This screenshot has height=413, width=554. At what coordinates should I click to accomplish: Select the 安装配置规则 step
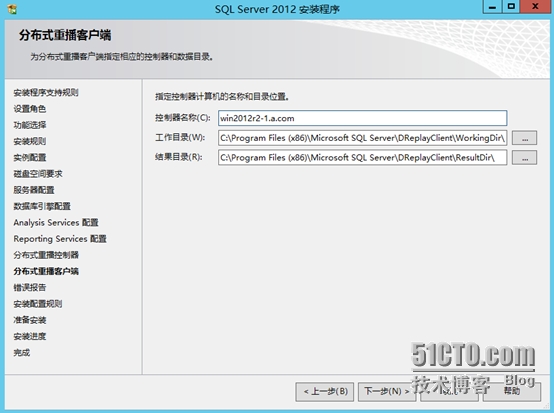pos(38,304)
